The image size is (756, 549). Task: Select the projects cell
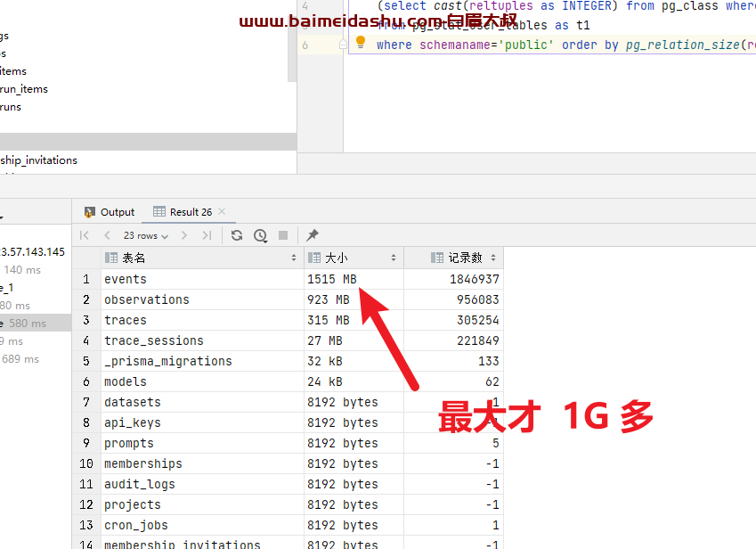pos(202,504)
